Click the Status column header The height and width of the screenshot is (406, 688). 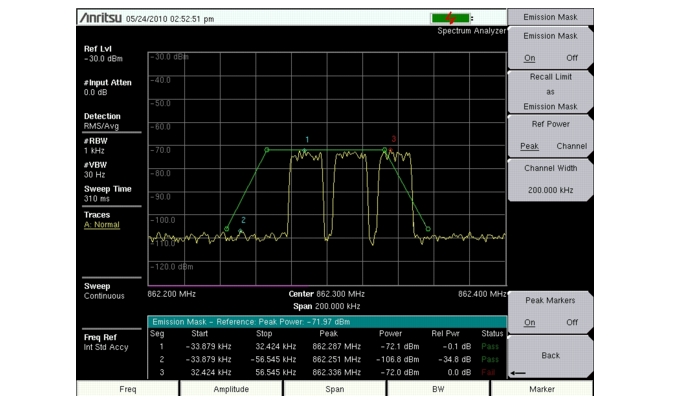click(x=492, y=334)
